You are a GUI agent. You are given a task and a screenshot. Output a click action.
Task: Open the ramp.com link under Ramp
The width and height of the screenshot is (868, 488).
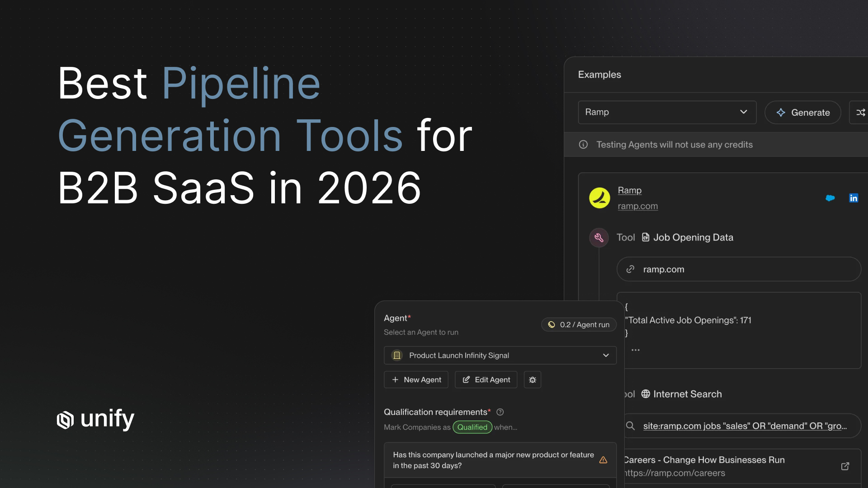click(x=637, y=206)
